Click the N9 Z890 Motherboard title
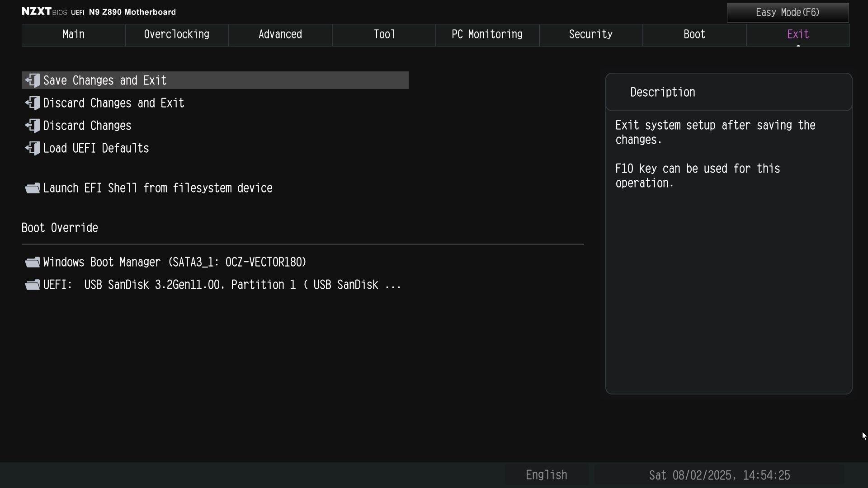868x488 pixels. coord(132,12)
